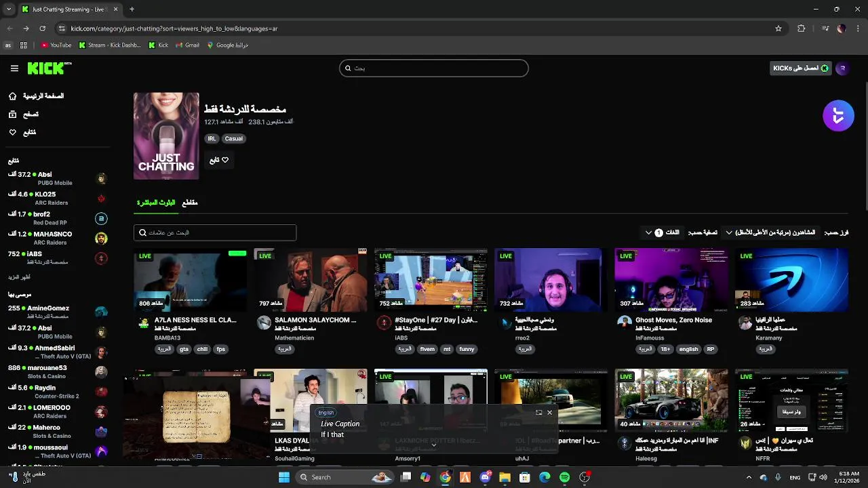Click AmineGomez avatar in recommended list
Image resolution: width=868 pixels, height=488 pixels.
click(x=101, y=312)
